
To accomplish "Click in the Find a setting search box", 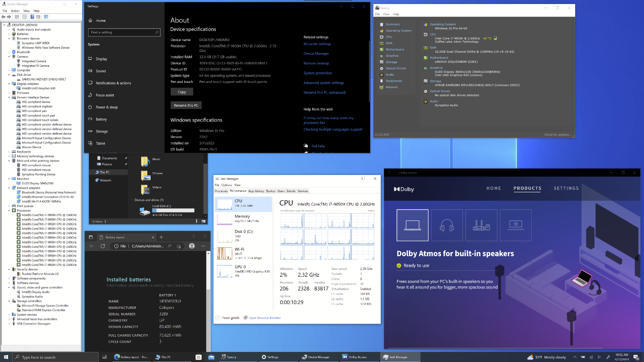I will coord(124,32).
